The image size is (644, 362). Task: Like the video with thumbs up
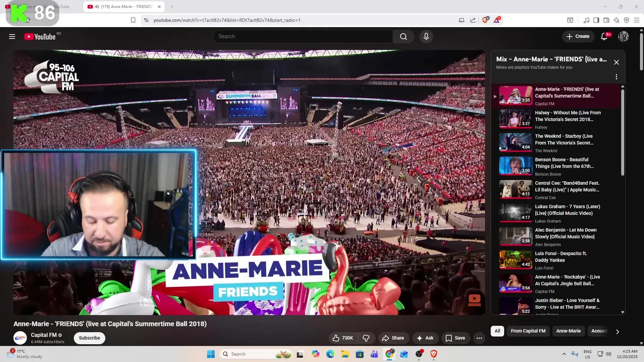coord(342,338)
